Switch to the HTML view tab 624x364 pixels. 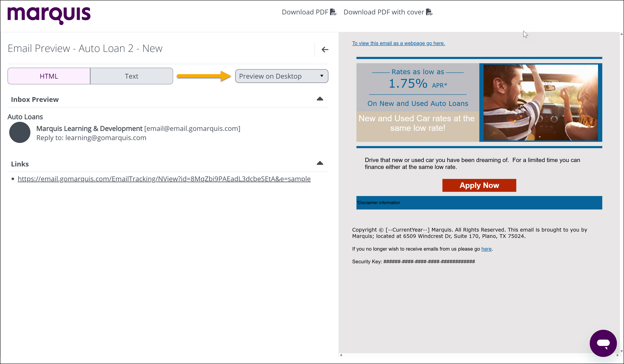click(x=49, y=76)
